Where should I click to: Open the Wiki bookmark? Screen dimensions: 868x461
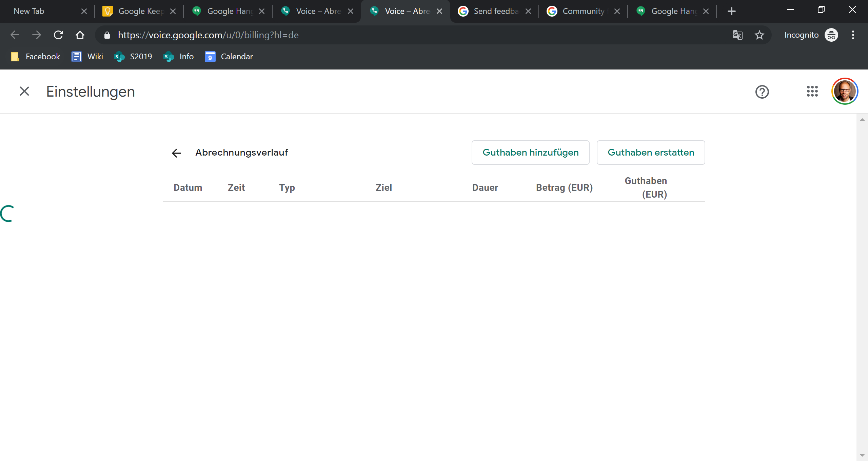click(87, 57)
